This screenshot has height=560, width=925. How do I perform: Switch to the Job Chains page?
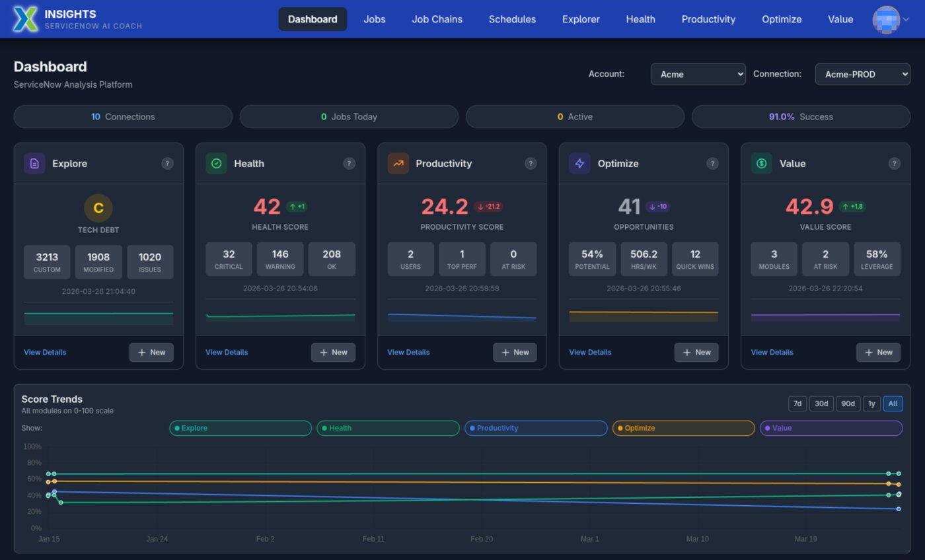tap(437, 19)
